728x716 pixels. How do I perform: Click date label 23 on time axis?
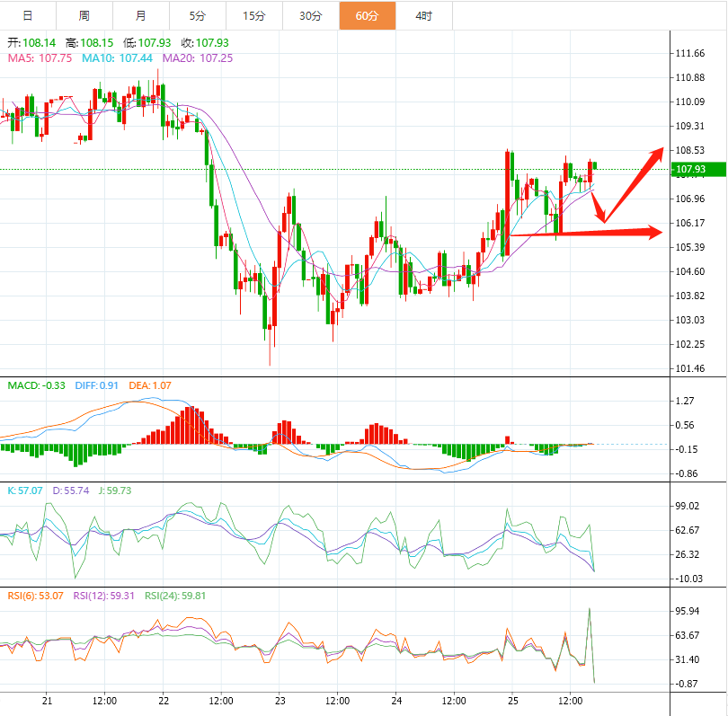point(280,701)
